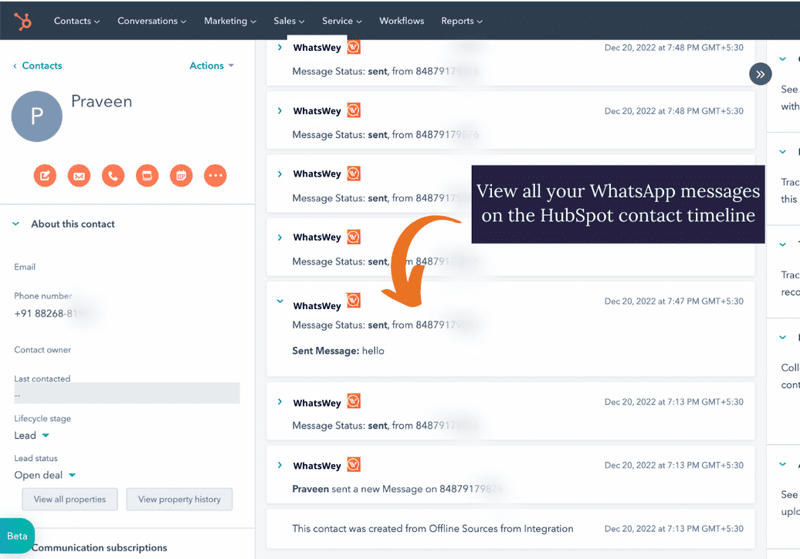Viewport: 800px width, 559px height.
Task: Go back to Contacts list link
Action: pyautogui.click(x=37, y=66)
